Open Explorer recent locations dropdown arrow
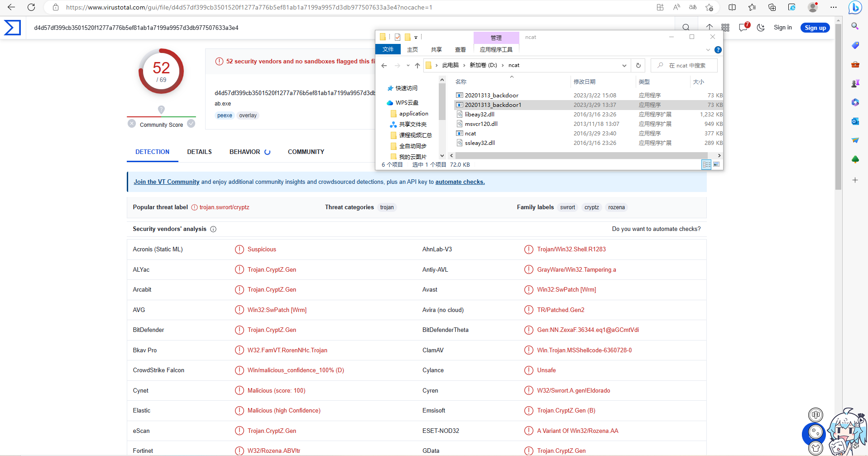This screenshot has height=456, width=868. (408, 66)
